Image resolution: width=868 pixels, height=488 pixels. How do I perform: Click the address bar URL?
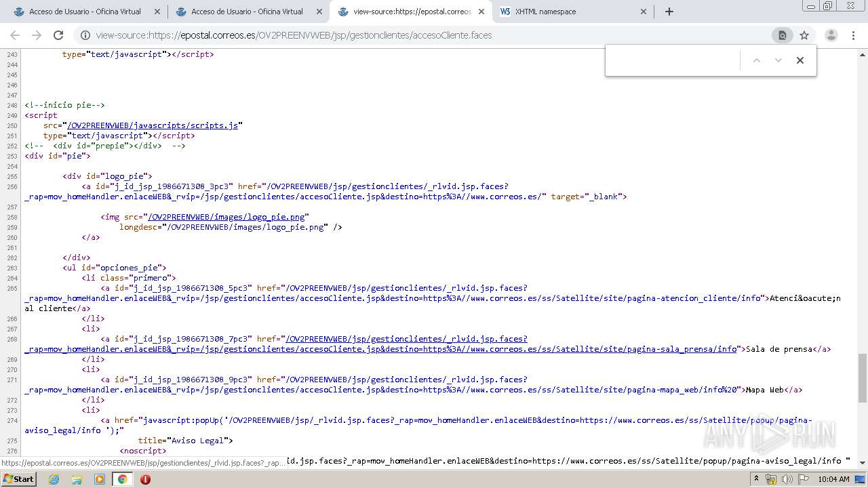[294, 35]
